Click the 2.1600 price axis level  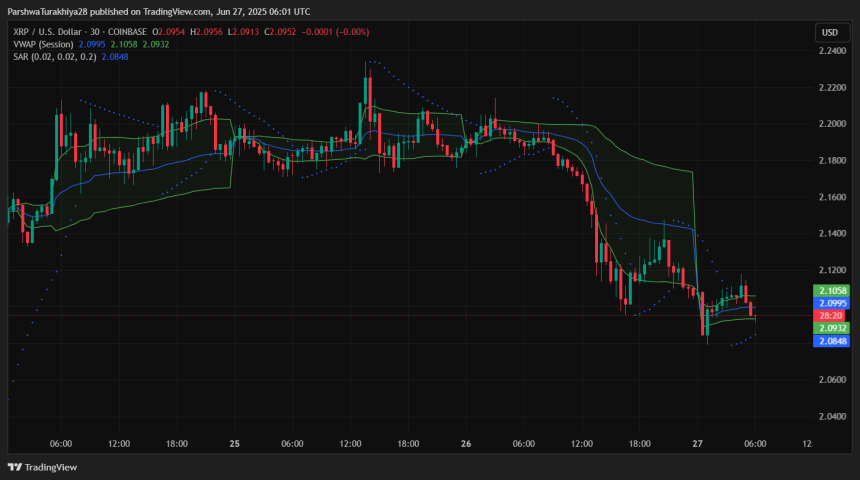pyautogui.click(x=832, y=197)
